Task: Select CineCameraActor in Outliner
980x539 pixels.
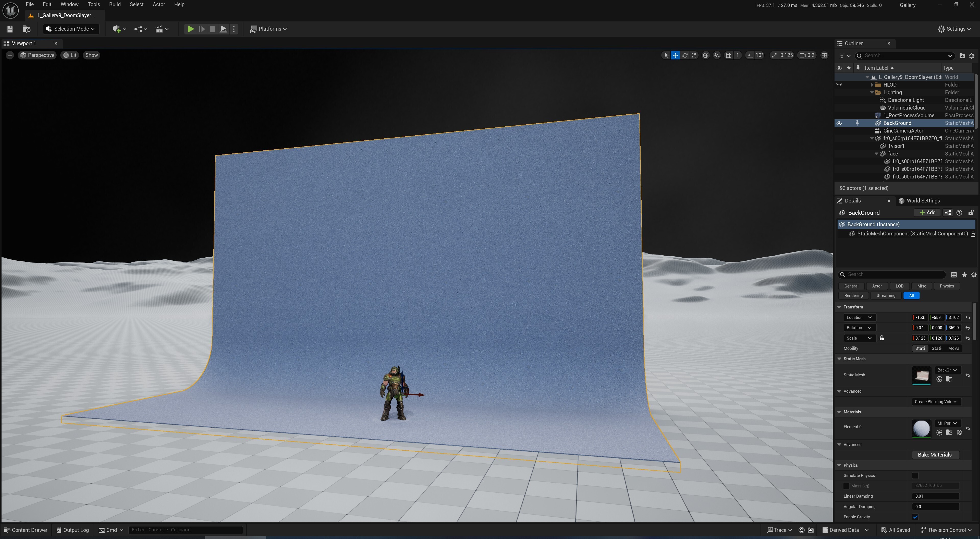Action: tap(903, 130)
